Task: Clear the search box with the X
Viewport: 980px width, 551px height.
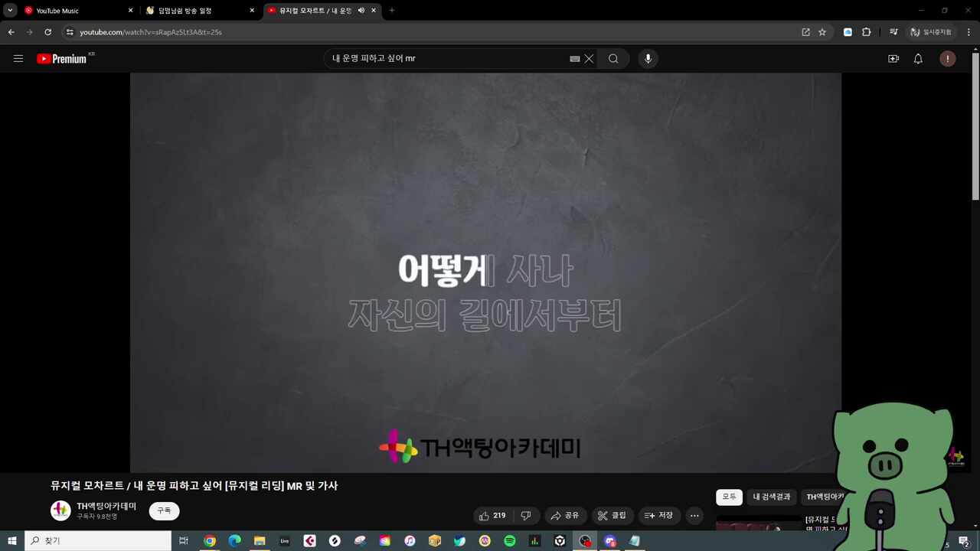Action: (x=589, y=59)
